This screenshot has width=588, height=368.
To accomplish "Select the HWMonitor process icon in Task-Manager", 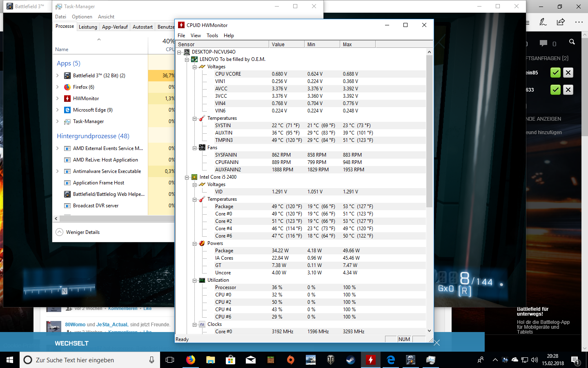I will (67, 99).
